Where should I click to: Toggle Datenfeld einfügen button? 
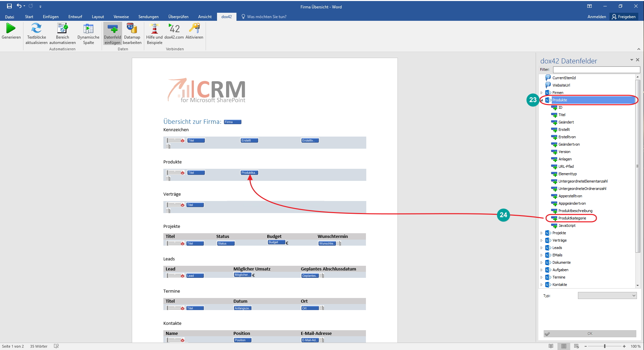112,34
